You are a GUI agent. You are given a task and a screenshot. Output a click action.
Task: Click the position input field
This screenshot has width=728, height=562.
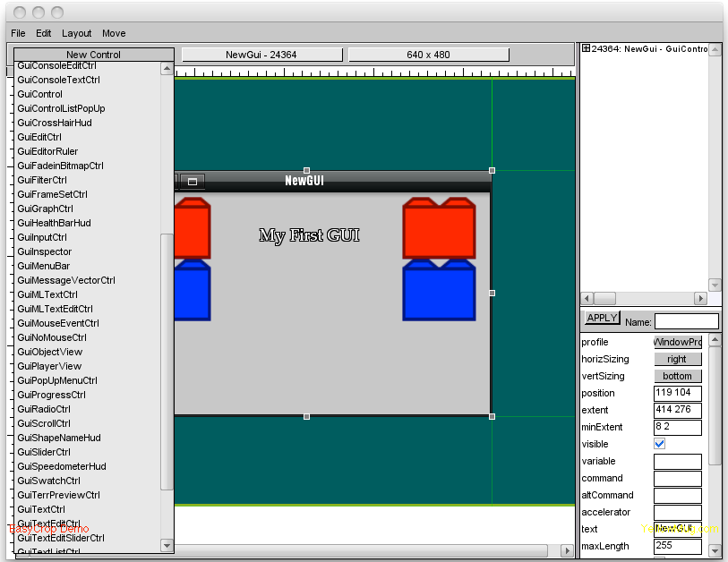coord(677,393)
